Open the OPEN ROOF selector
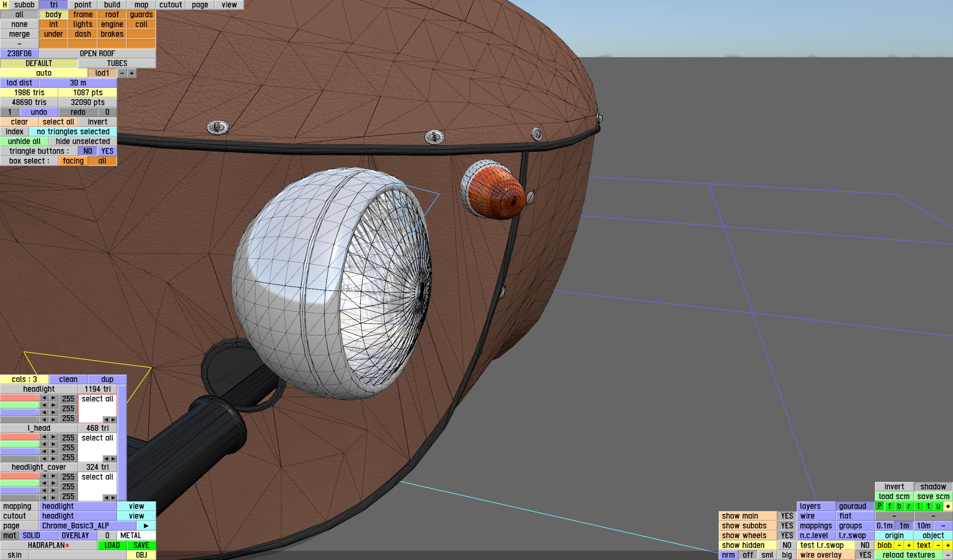Viewport: 953px width, 560px height. tap(97, 54)
